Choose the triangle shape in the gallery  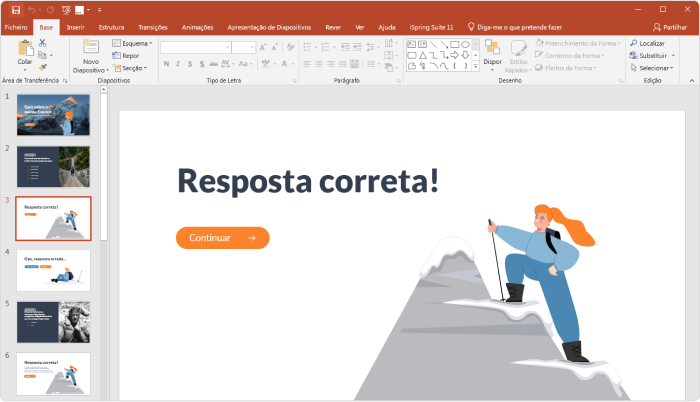422,55
